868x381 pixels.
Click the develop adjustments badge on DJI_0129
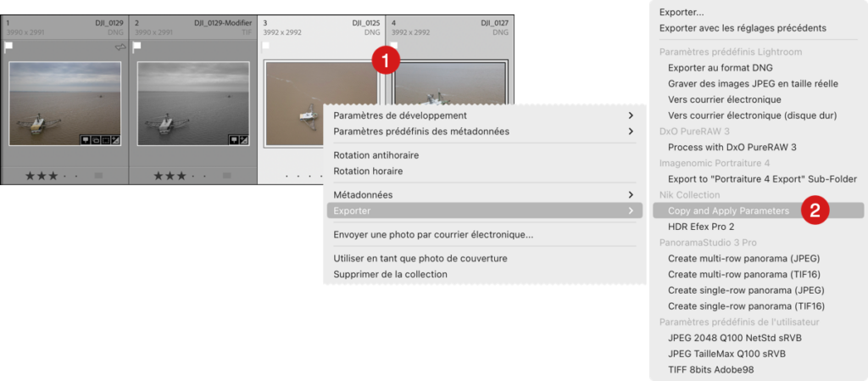[x=115, y=139]
